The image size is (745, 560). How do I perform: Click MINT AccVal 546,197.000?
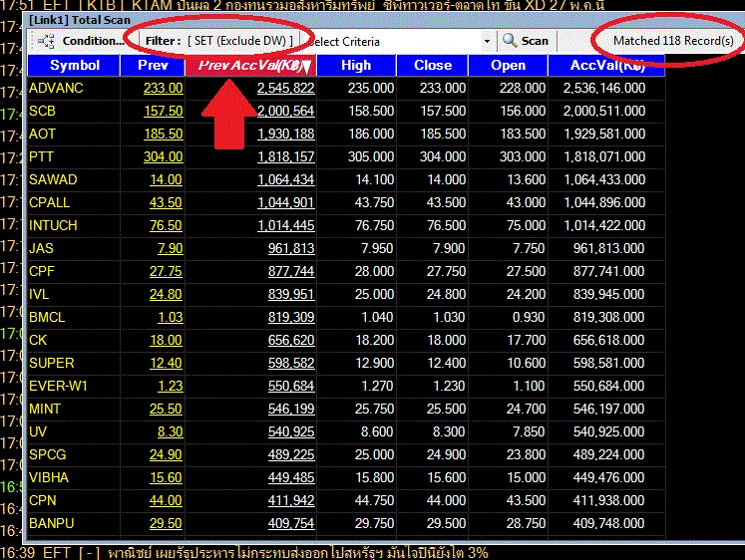pos(608,409)
